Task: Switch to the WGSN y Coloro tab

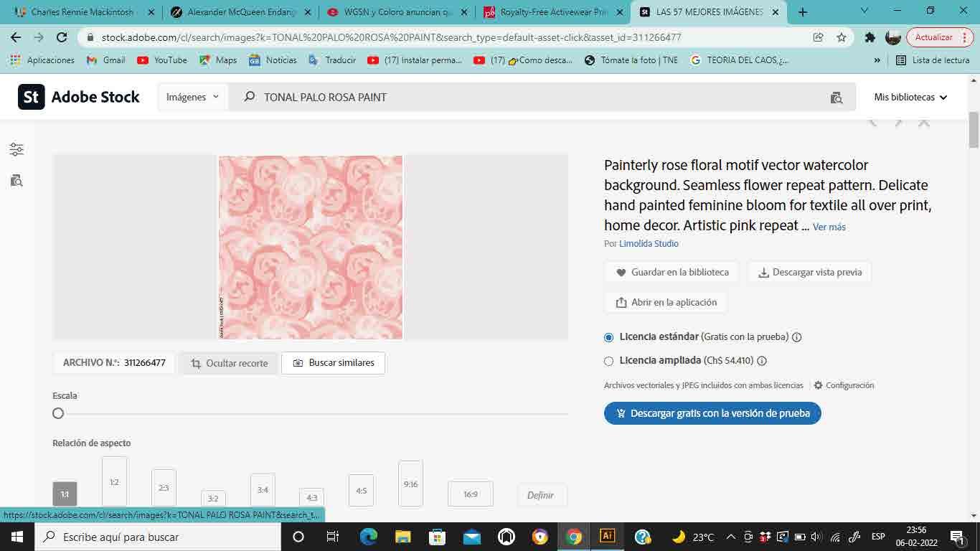Action: click(399, 12)
